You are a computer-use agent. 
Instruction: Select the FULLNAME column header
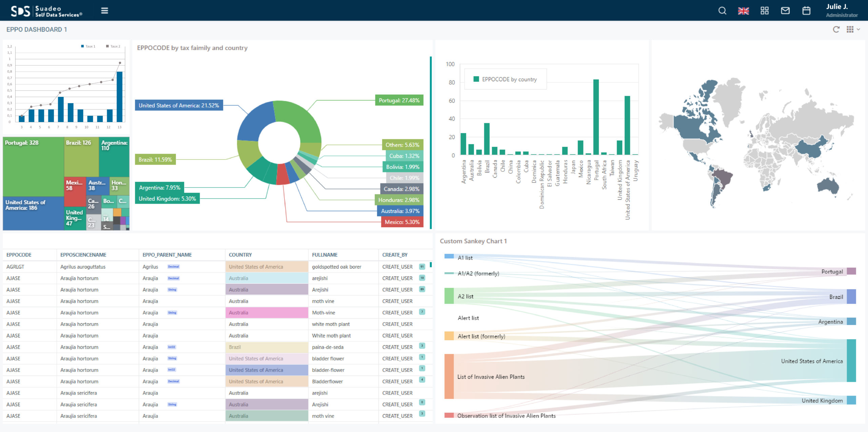click(324, 255)
